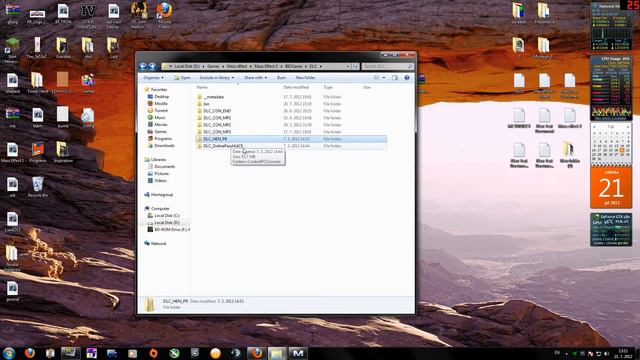Screen dimensions: 640x360
Task: Open the Share with dropdown
Action: click(256, 78)
